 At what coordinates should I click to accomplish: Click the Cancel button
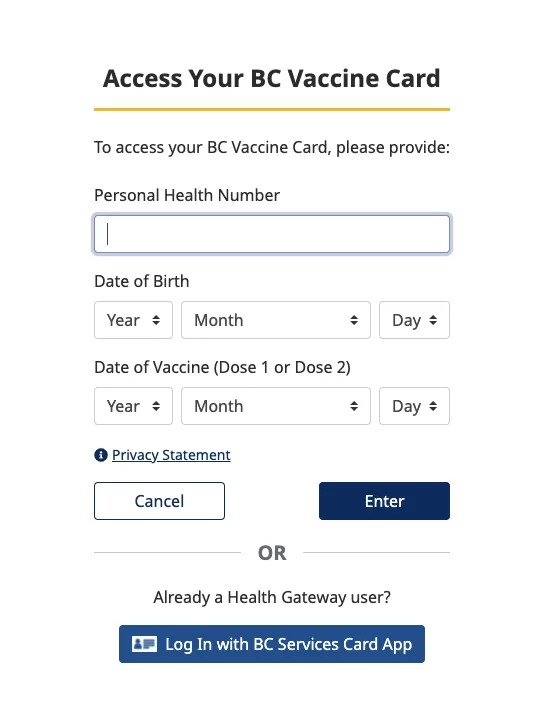(x=160, y=501)
